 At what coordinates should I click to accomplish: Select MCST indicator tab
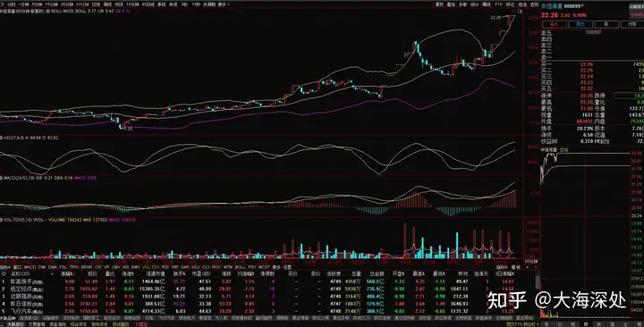(x=264, y=266)
